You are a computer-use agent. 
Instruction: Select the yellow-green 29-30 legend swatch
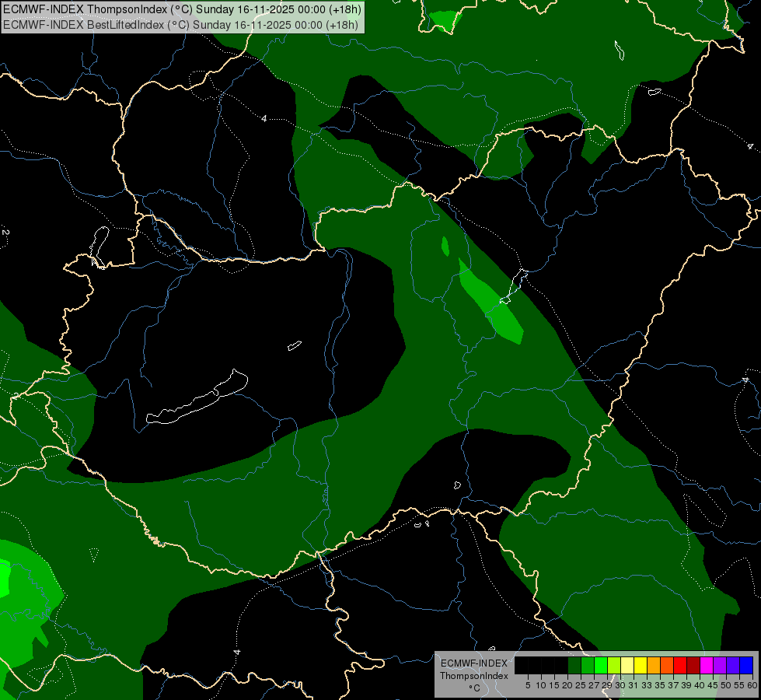(x=614, y=665)
